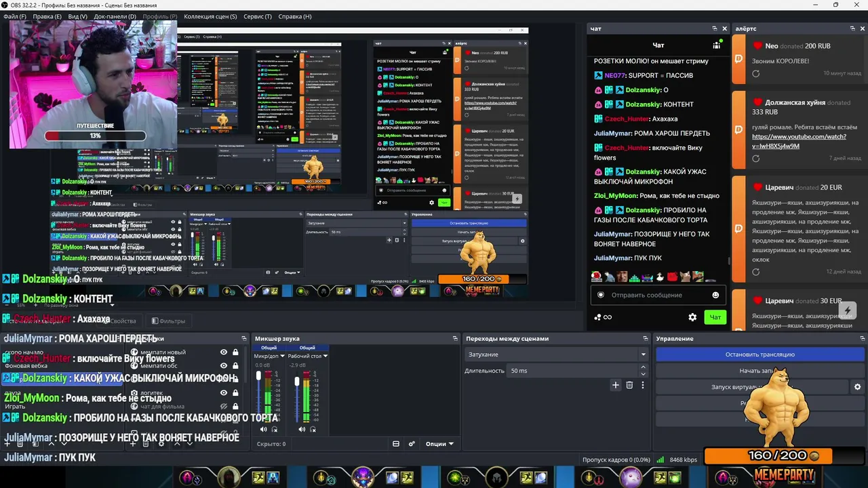Viewport: 868px width, 488px height.
Task: Open the Опции mixer dropdown
Action: [439, 444]
